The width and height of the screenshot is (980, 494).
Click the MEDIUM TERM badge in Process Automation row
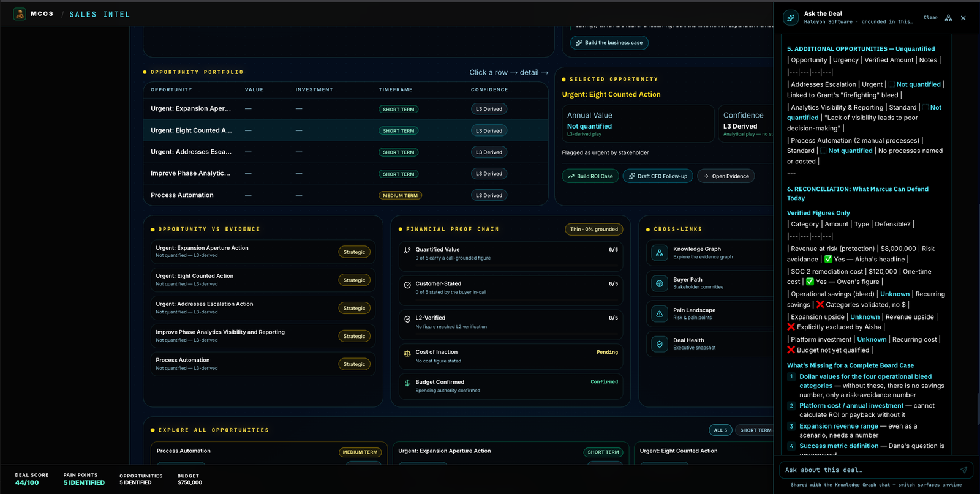(401, 196)
